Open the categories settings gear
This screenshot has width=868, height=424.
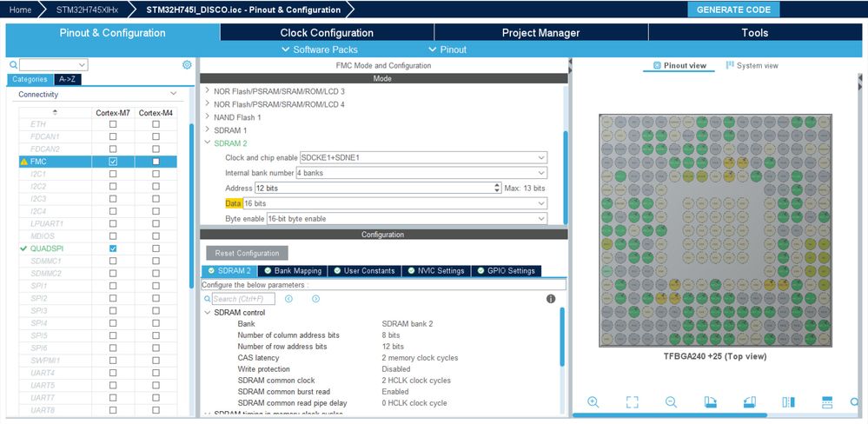[187, 65]
